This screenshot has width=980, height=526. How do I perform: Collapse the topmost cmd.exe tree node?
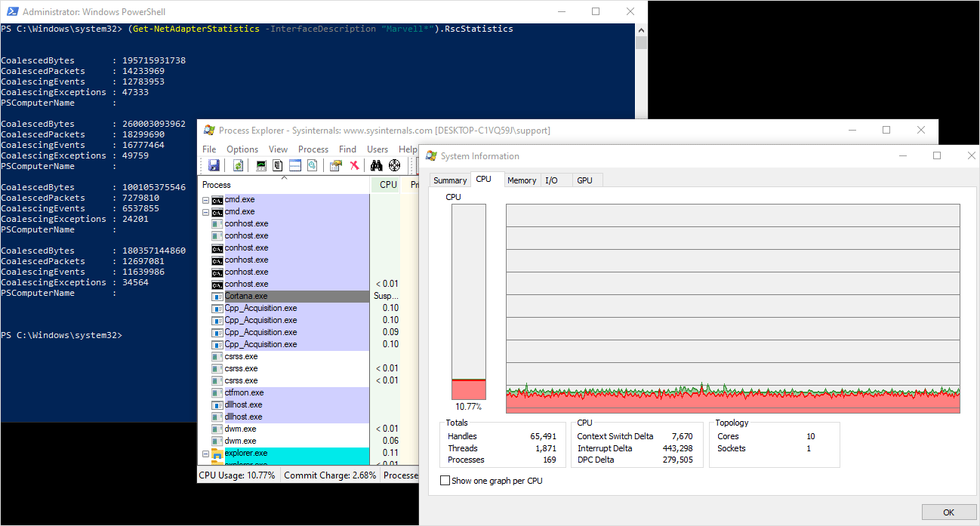coord(205,200)
